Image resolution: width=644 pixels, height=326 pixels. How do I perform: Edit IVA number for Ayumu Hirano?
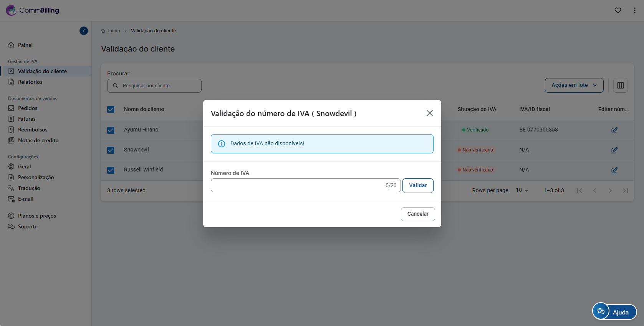pyautogui.click(x=614, y=130)
